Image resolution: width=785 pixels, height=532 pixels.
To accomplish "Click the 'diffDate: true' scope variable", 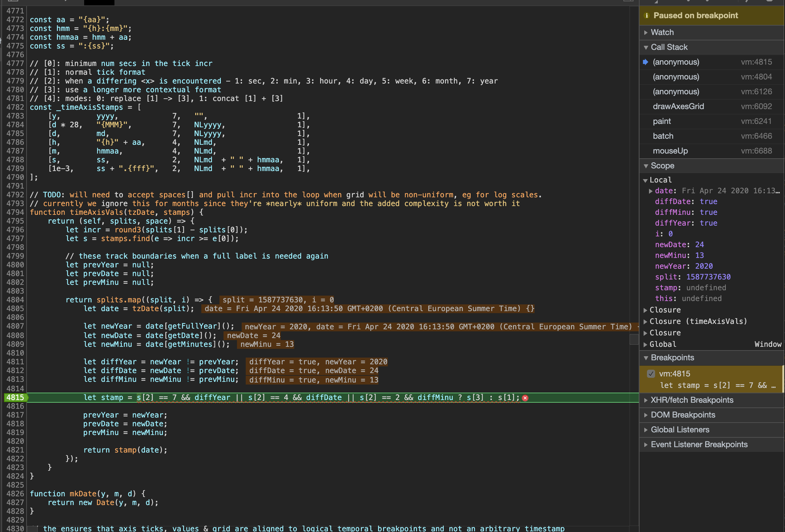I will coord(686,202).
